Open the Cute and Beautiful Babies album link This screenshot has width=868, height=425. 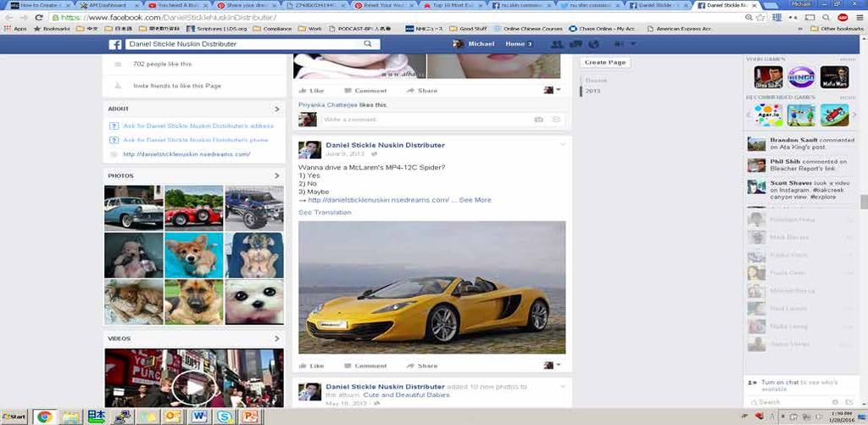click(406, 395)
